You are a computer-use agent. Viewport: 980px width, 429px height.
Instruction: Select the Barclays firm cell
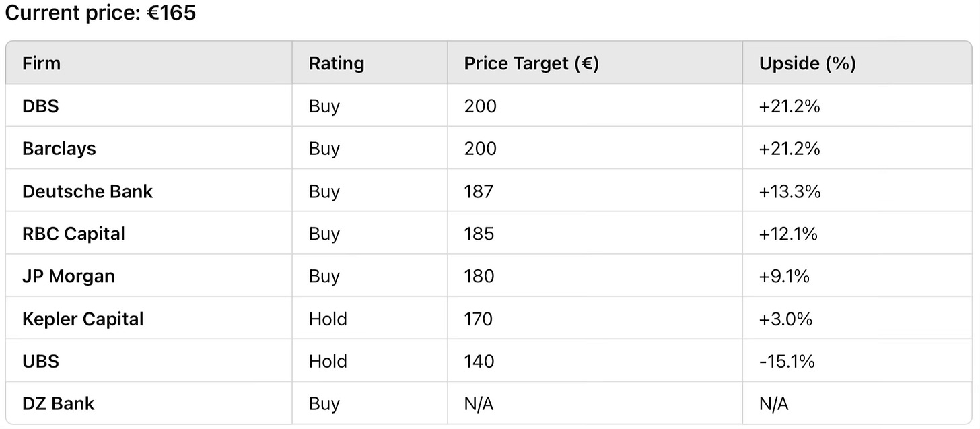pos(59,149)
